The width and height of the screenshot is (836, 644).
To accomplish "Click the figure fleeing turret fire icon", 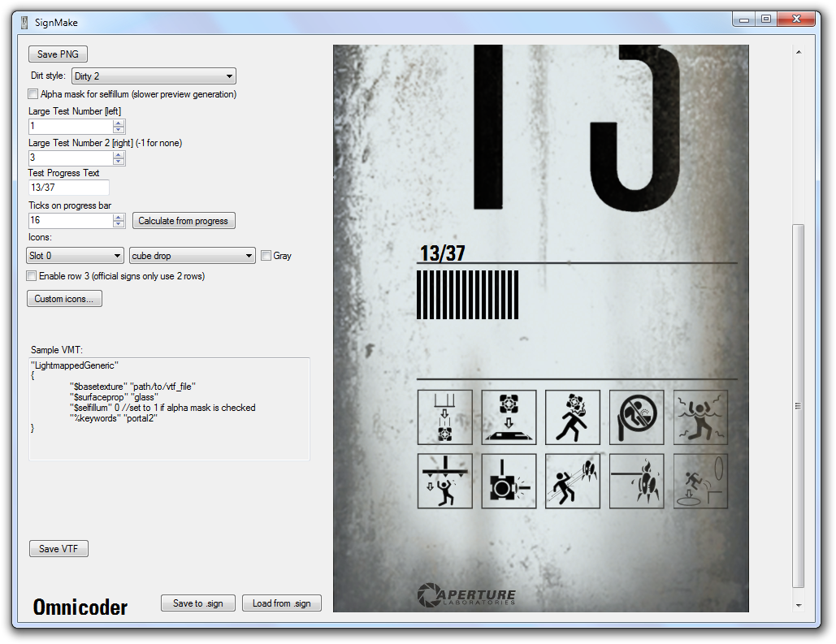I will (573, 481).
